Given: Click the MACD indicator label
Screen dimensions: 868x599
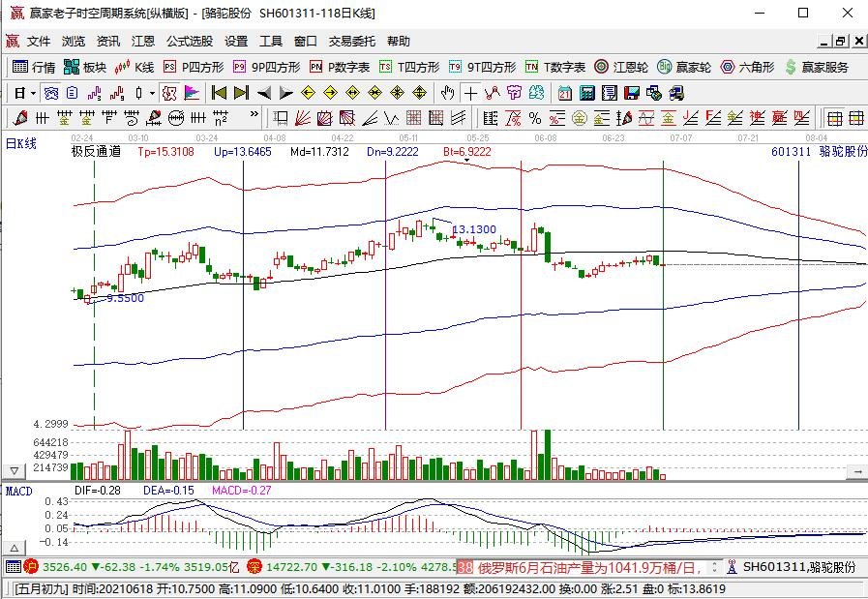Looking at the screenshot, I should pyautogui.click(x=18, y=491).
